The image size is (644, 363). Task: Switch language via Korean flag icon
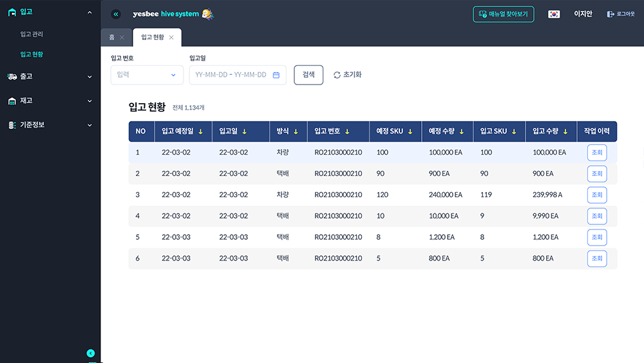coord(554,14)
